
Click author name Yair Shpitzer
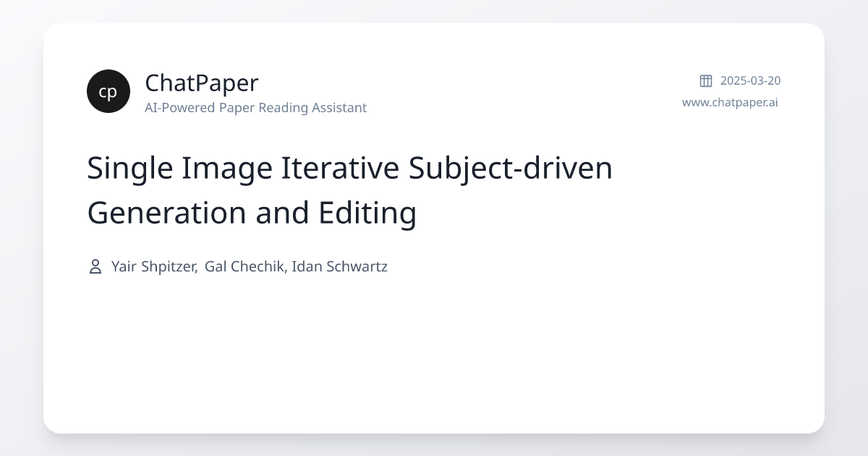coord(154,266)
